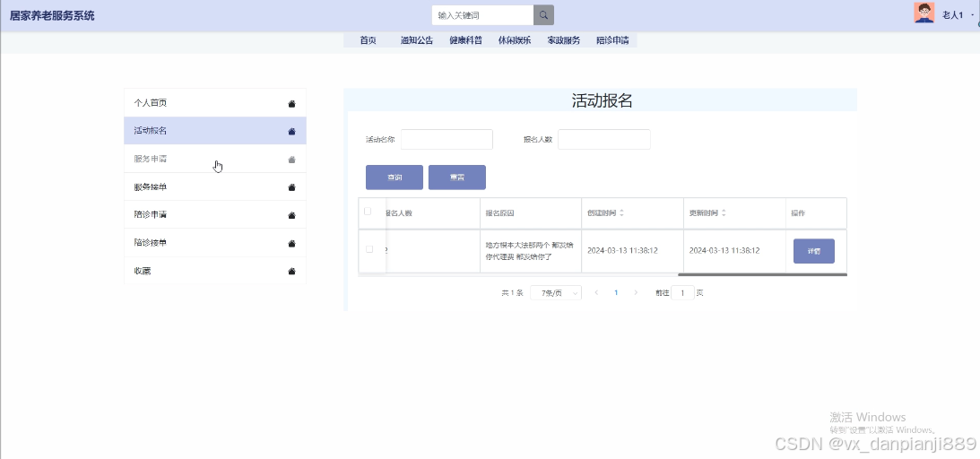Screen dimensions: 980x459
Task: Click the 报名原因 column header
Action: tap(500, 213)
